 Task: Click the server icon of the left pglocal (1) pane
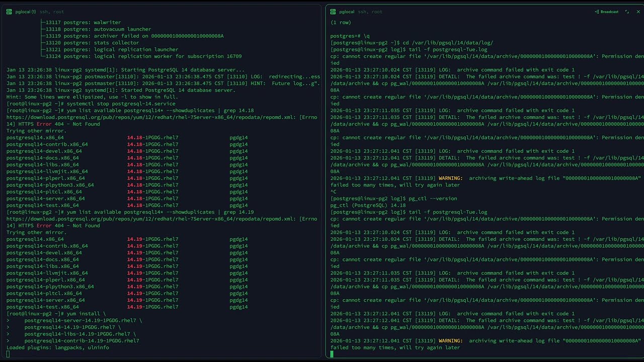[x=9, y=12]
